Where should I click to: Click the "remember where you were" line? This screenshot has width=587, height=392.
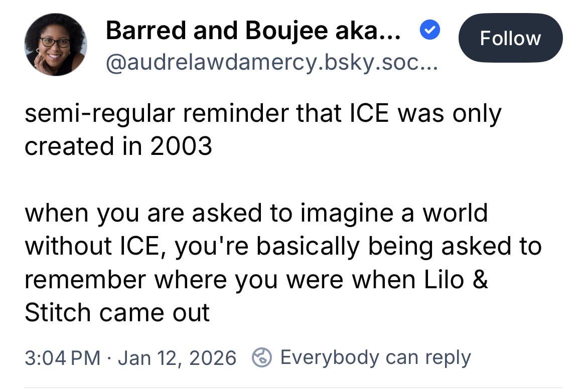(x=256, y=279)
